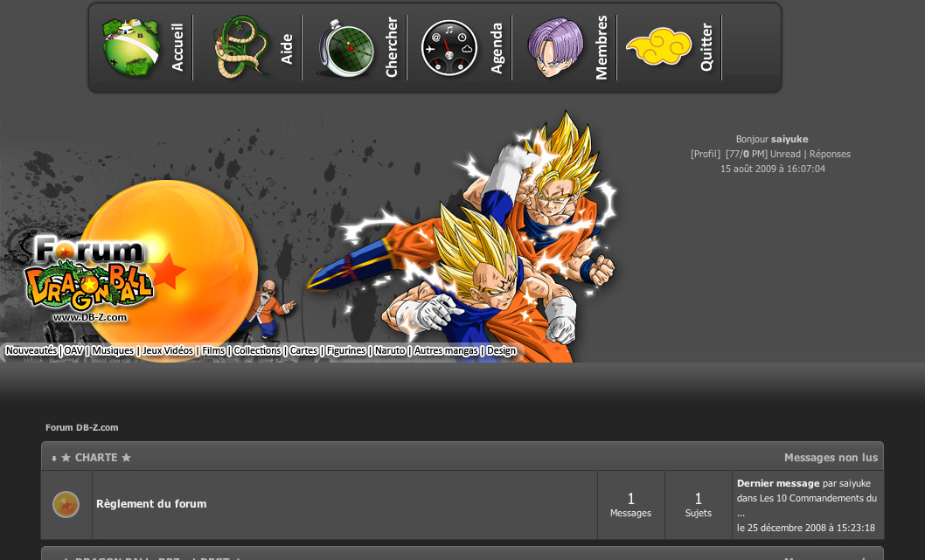Open the Cartes category link

303,350
